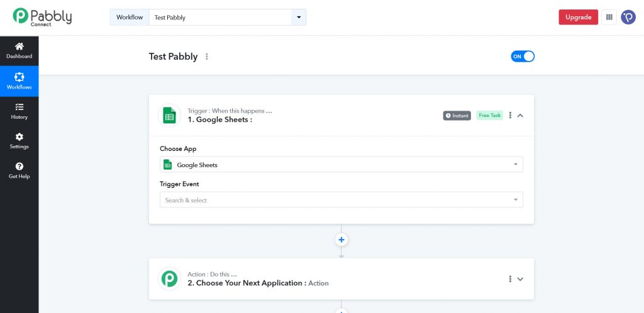Open Get Help in the sidebar
Viewport: 644px width, 313px height.
click(x=19, y=170)
